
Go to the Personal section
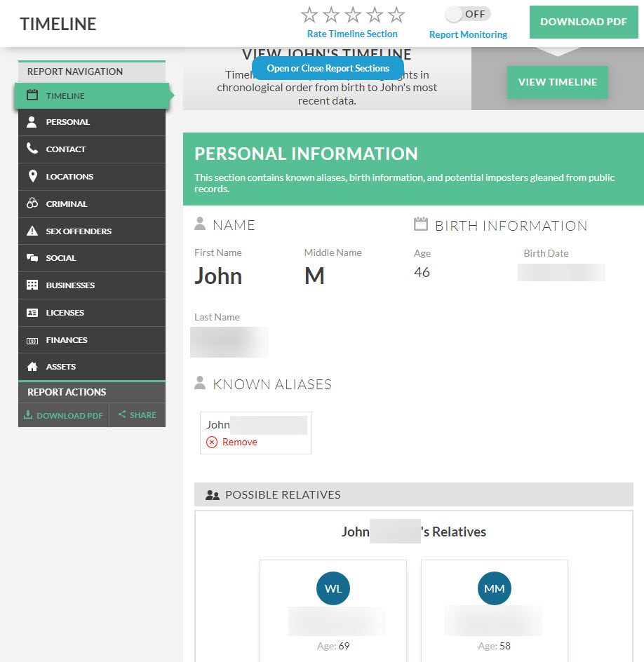(92, 122)
